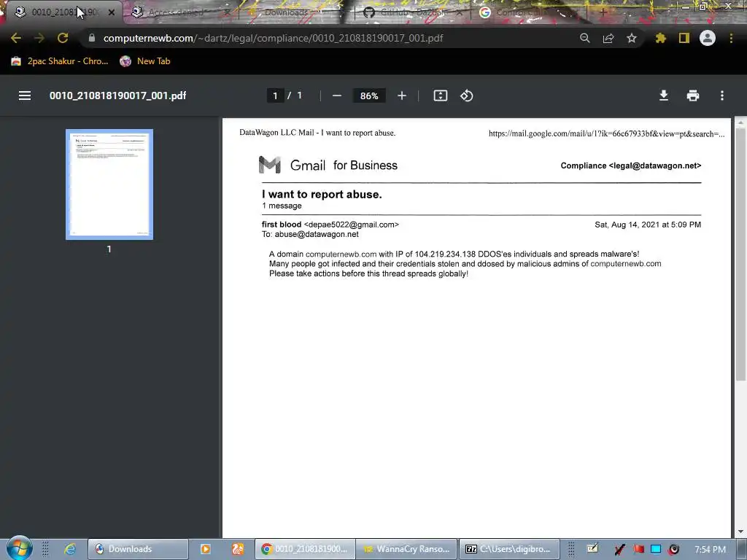Click the computernewb.com link in second line

click(x=625, y=264)
